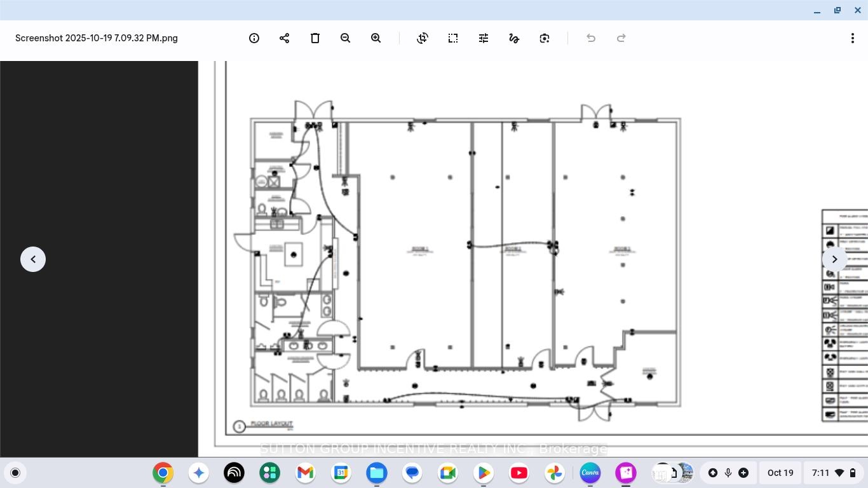Open the launcher button on shelf
Screen dimensions: 868x488
pyautogui.click(x=15, y=473)
